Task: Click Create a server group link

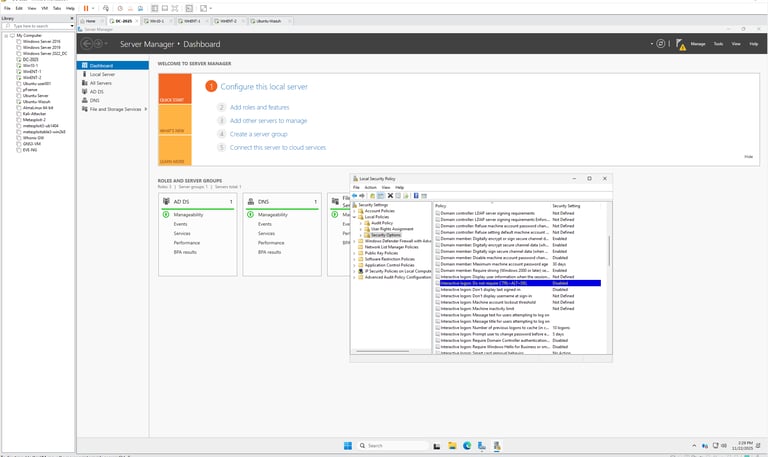Action: click(x=259, y=134)
